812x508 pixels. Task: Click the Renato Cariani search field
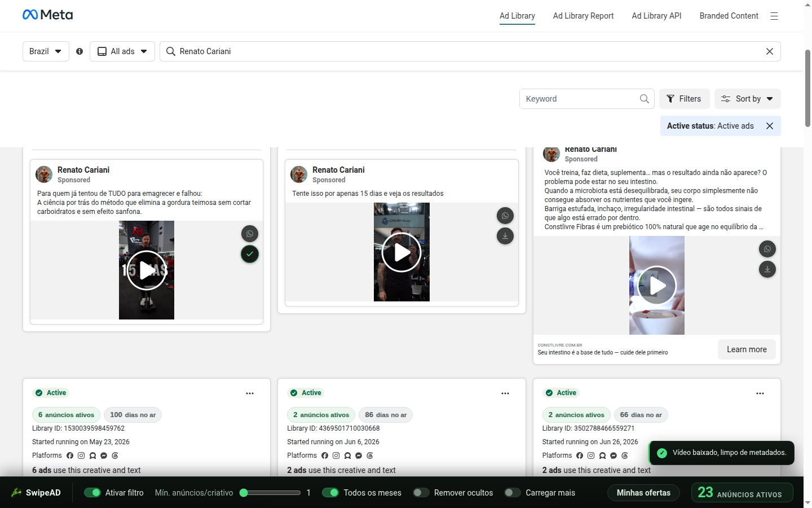tap(470, 51)
